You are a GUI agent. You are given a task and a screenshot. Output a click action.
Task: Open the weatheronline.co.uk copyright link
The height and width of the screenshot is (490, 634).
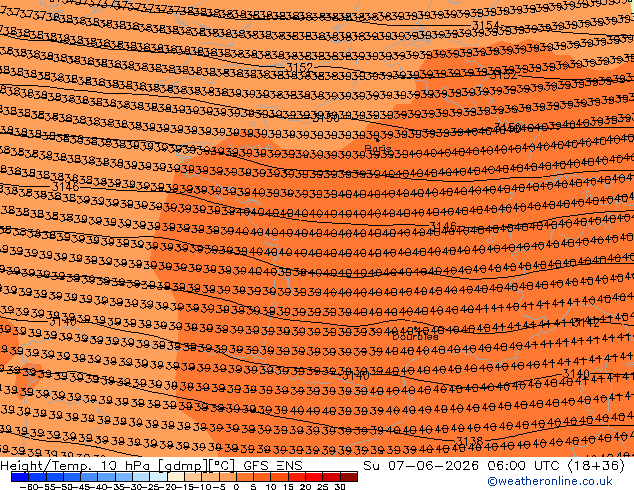tap(549, 481)
